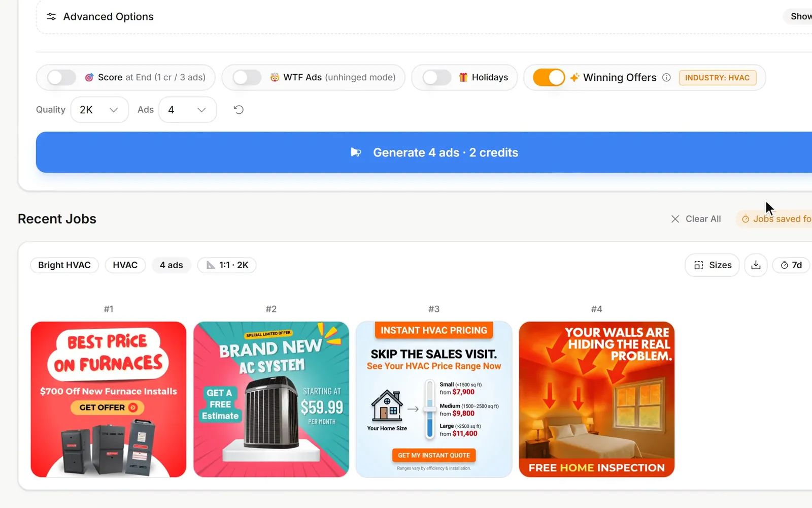Click the target icon beside Score at End
Viewport: 812px width, 508px height.
point(89,77)
